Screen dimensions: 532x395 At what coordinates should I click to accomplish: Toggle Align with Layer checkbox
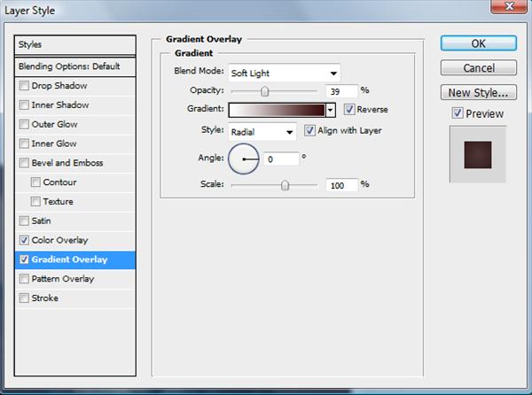click(309, 130)
